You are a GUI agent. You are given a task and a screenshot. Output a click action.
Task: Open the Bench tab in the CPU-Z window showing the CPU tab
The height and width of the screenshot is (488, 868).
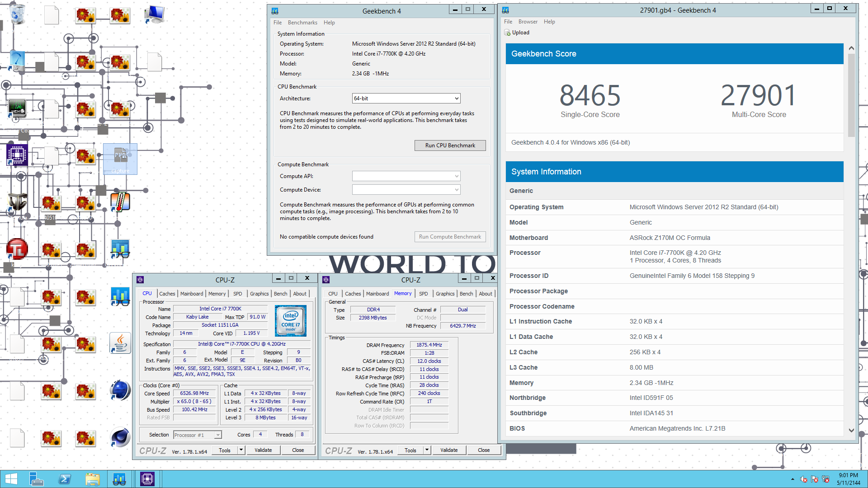pos(281,294)
